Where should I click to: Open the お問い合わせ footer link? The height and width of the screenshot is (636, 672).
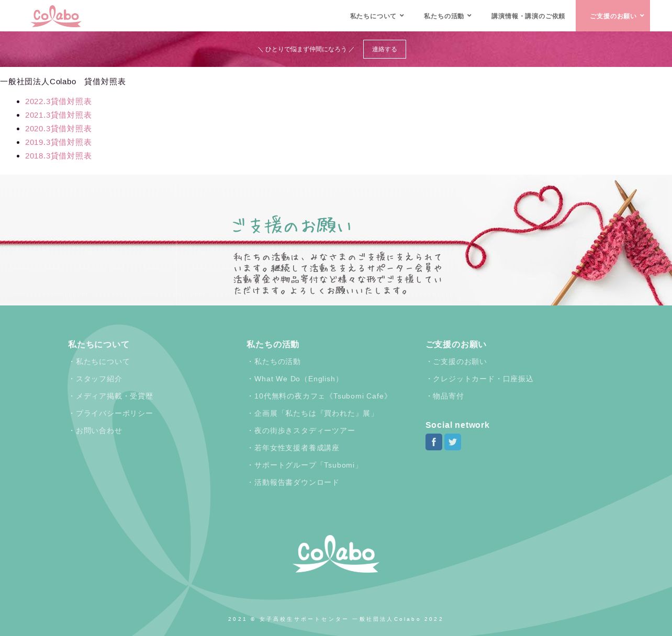coord(95,430)
